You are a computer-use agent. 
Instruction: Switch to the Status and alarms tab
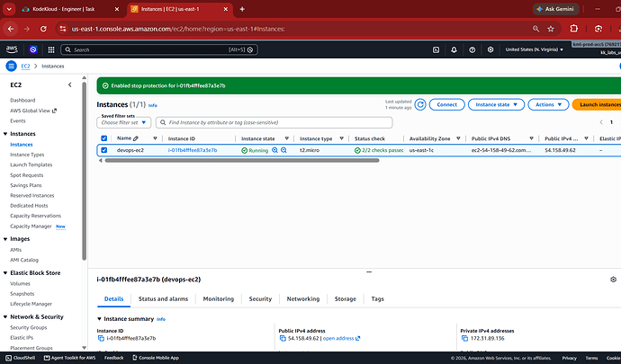click(163, 299)
